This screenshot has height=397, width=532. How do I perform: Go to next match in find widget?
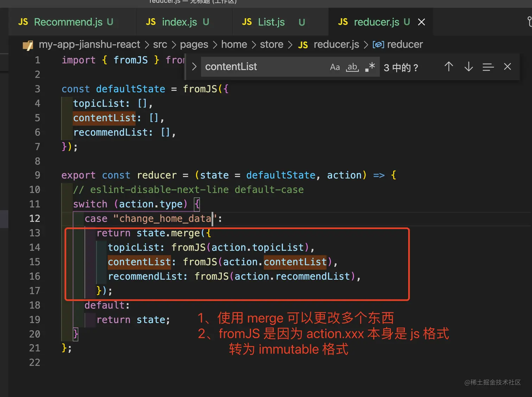(x=468, y=67)
